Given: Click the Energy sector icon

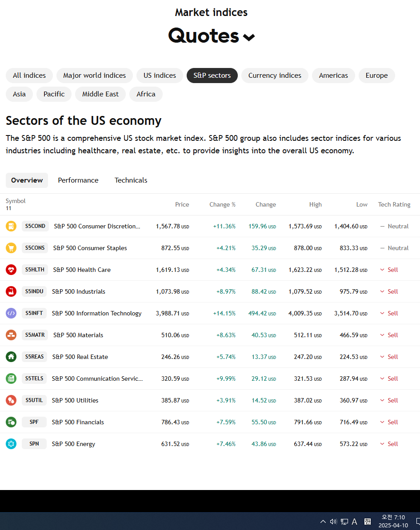Looking at the screenshot, I should [11, 444].
